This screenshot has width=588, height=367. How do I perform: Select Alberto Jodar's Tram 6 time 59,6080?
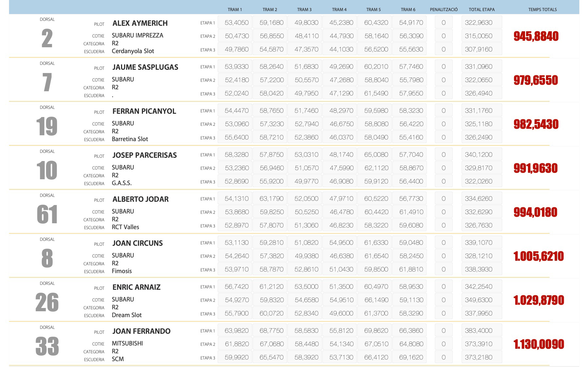411,226
